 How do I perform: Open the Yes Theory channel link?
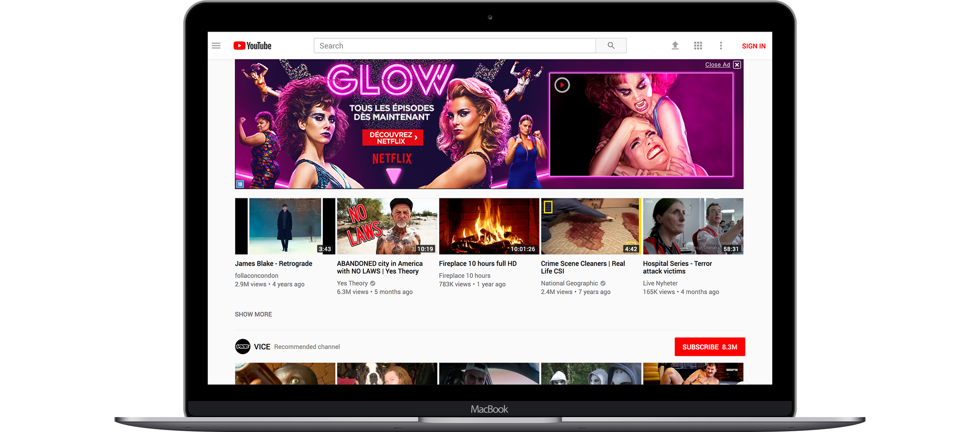(x=352, y=283)
